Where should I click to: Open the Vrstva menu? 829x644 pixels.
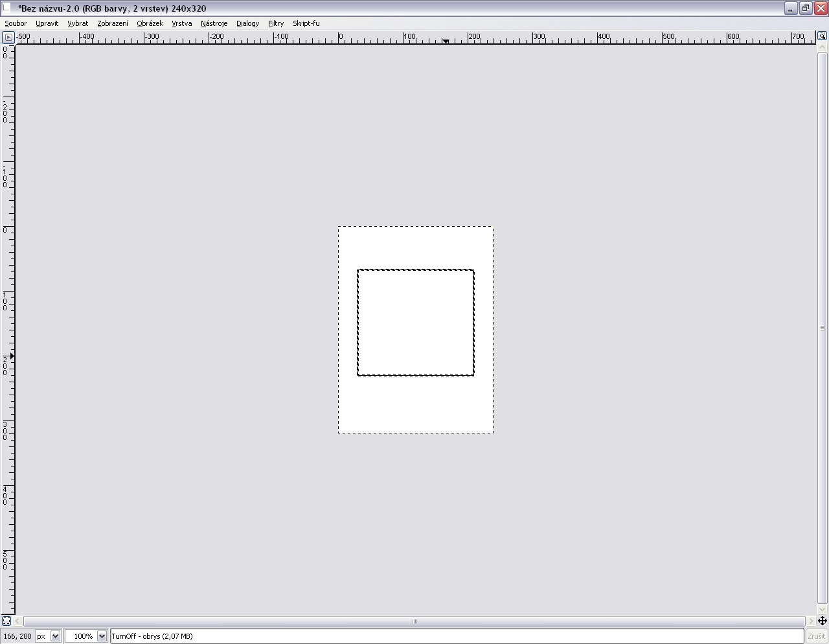pyautogui.click(x=181, y=23)
